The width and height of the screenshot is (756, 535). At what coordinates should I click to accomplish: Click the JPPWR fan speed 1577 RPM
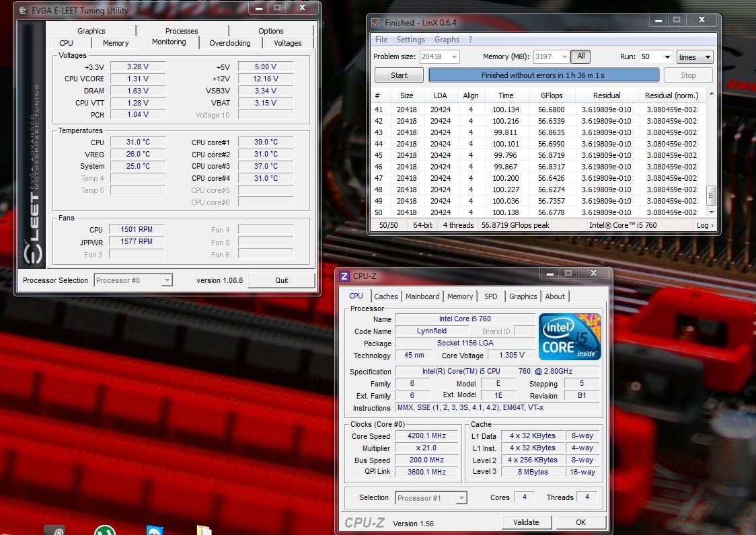(137, 241)
